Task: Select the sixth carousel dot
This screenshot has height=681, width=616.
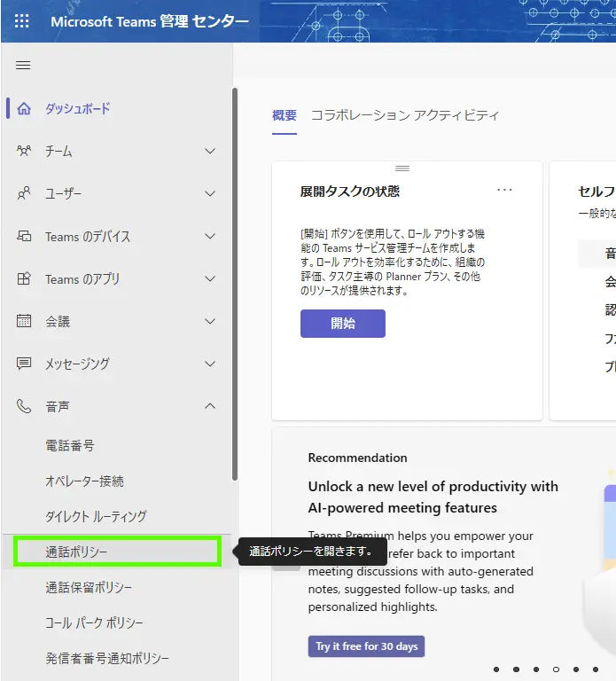Action: point(596,669)
